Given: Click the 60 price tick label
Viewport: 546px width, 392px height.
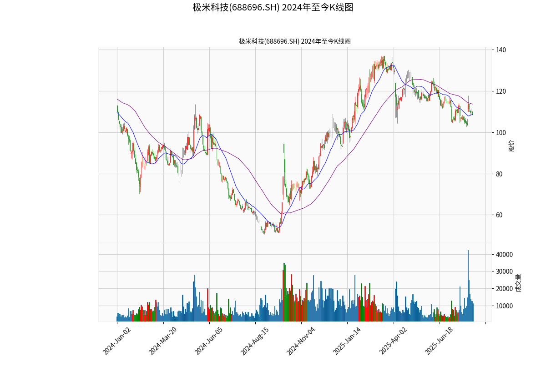Looking at the screenshot, I should [x=500, y=215].
